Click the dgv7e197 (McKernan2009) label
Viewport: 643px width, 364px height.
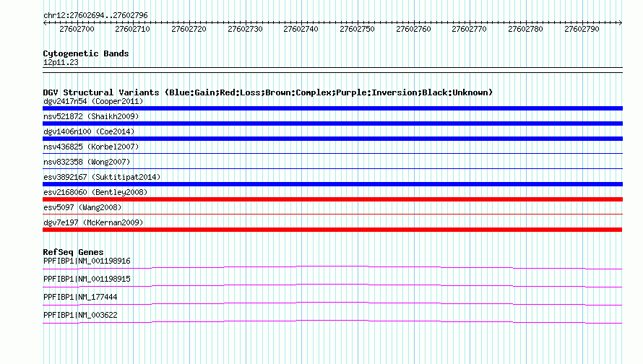(x=93, y=222)
